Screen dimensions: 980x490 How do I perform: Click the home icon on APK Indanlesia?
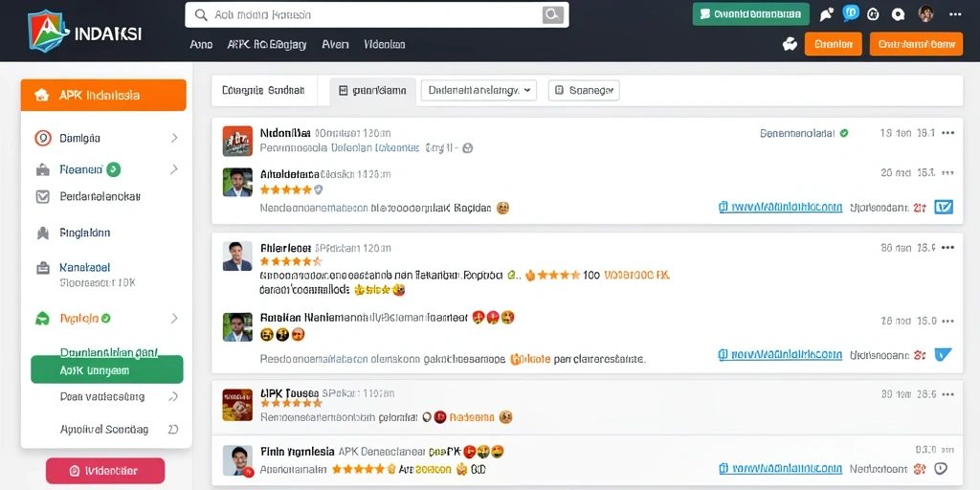[x=42, y=96]
